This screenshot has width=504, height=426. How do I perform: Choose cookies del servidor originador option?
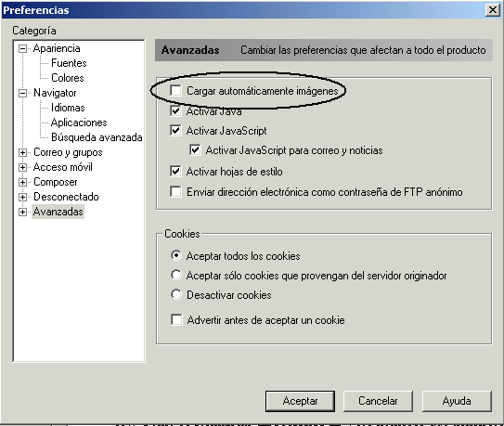pyautogui.click(x=176, y=275)
